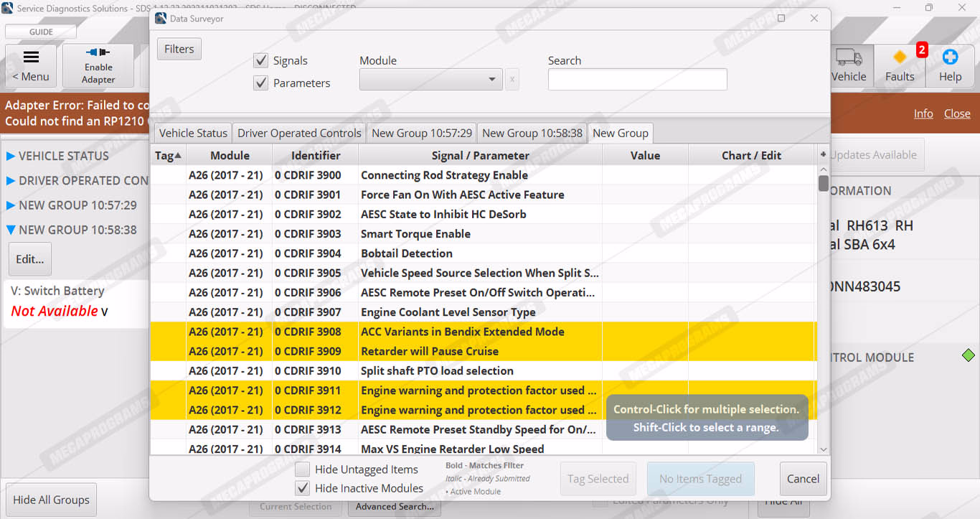Maximize the Data Surveyor window
Screen dimensions: 980x519
[781, 18]
